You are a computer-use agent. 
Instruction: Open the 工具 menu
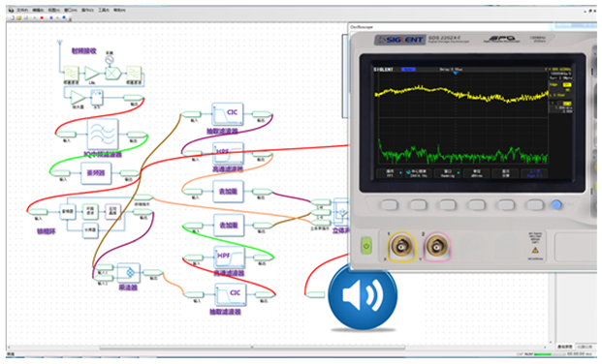click(x=104, y=10)
